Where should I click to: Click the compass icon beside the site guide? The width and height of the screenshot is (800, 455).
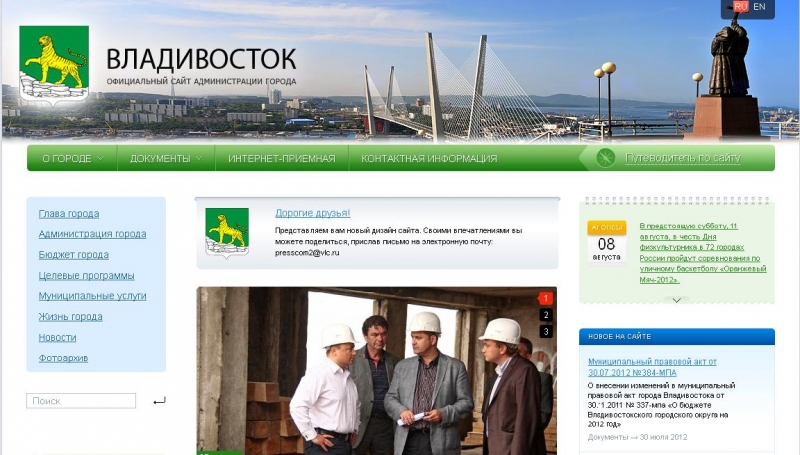click(605, 158)
